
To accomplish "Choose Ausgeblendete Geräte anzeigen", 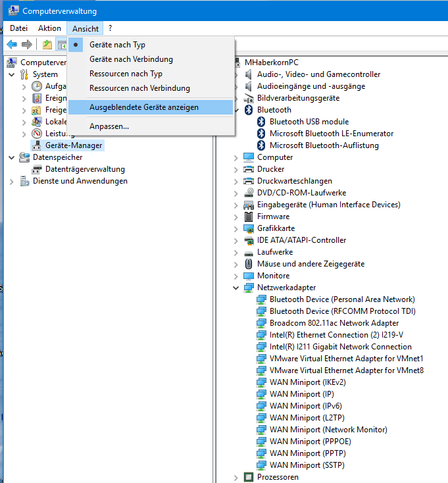I will (x=151, y=107).
